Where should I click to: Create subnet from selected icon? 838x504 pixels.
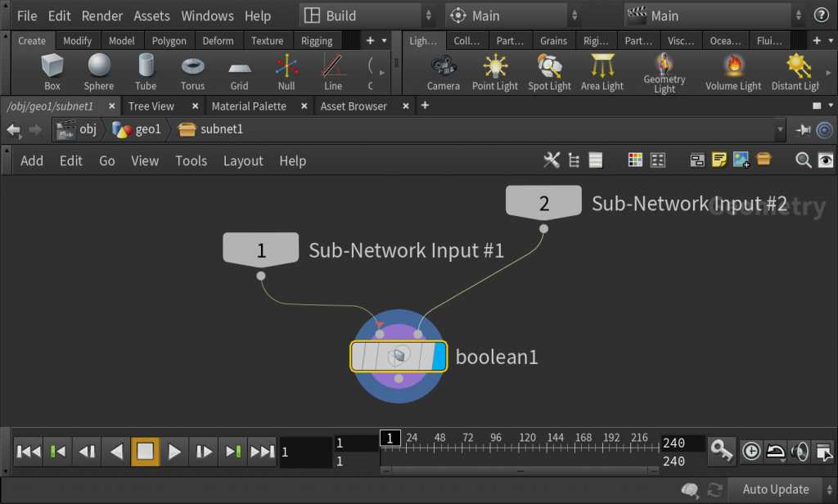764,159
